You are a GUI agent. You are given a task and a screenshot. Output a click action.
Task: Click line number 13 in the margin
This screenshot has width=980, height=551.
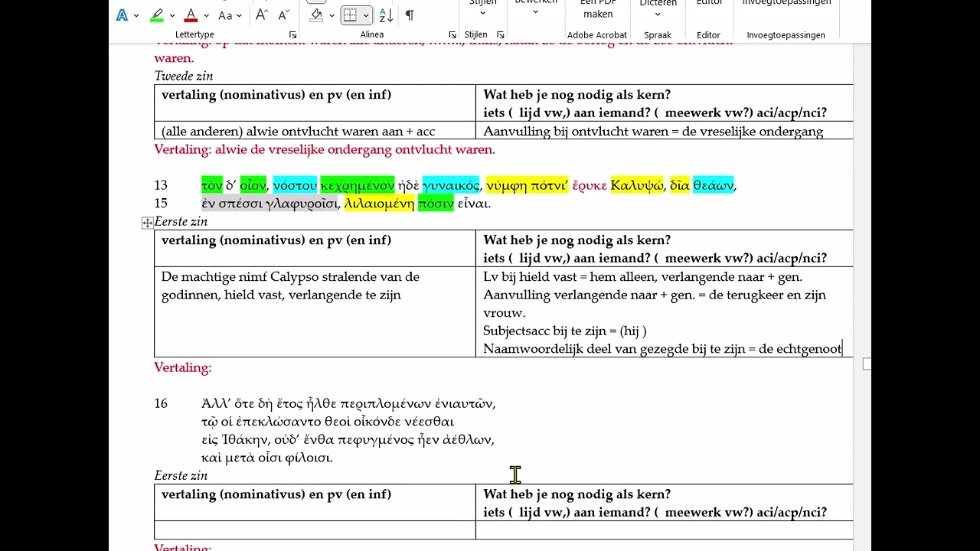[x=161, y=185]
